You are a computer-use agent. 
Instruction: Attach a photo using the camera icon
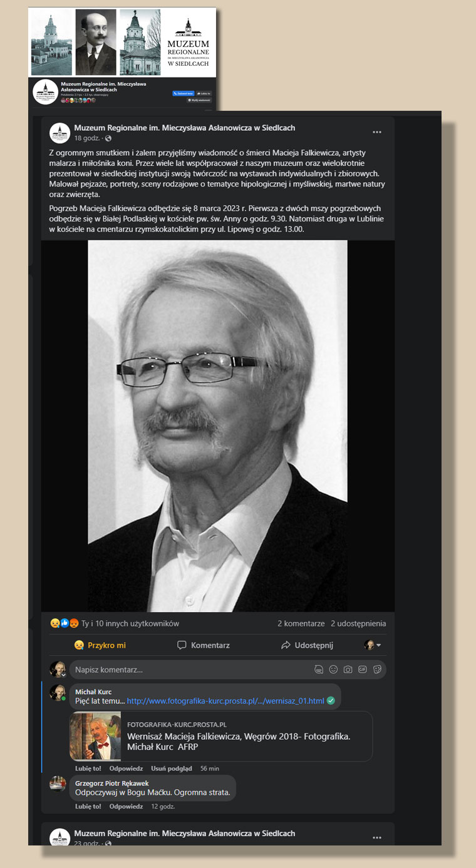coord(348,670)
